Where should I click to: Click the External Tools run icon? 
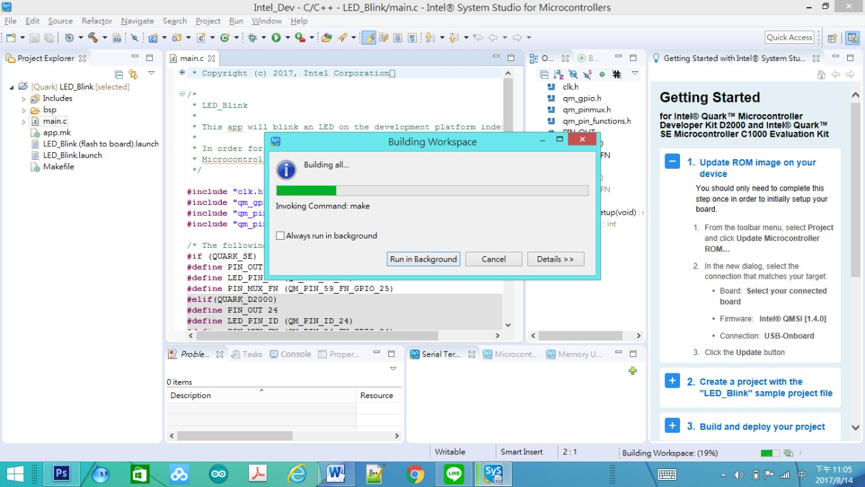(x=300, y=38)
